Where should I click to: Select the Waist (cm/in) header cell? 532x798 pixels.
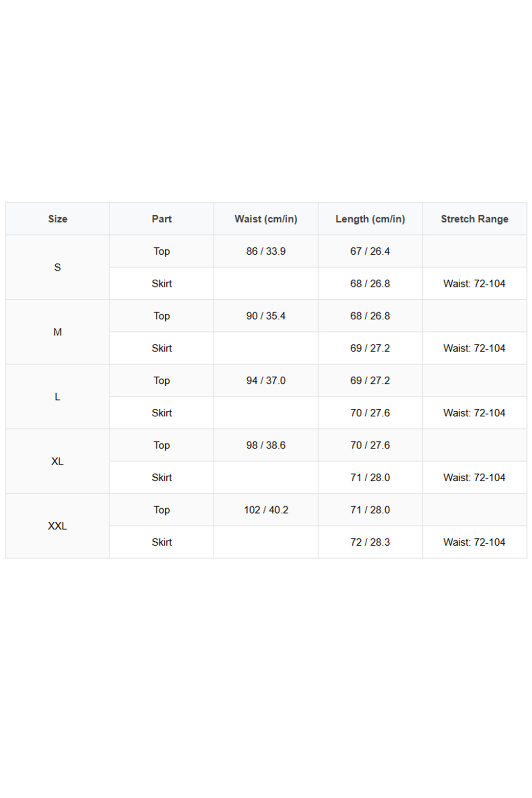pos(266,219)
